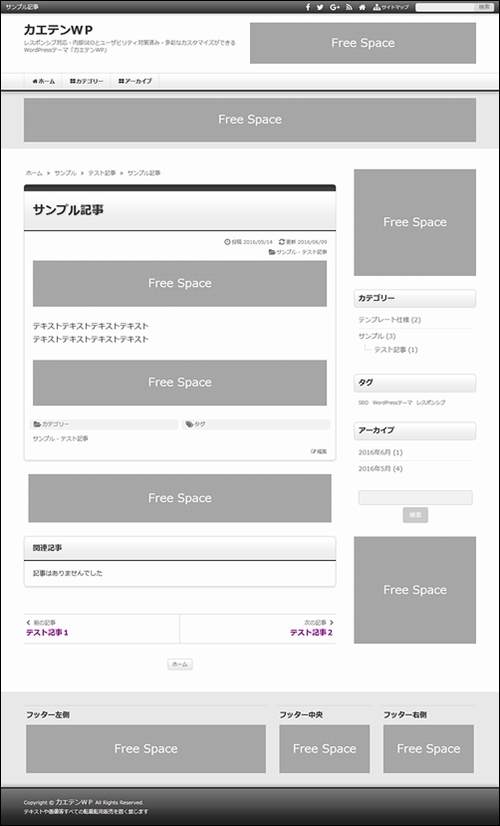
Task: Open the RSS feed icon
Action: click(x=349, y=7)
